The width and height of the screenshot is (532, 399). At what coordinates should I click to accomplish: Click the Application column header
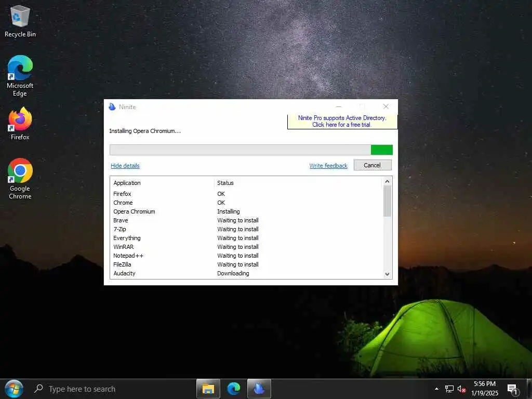click(x=127, y=183)
